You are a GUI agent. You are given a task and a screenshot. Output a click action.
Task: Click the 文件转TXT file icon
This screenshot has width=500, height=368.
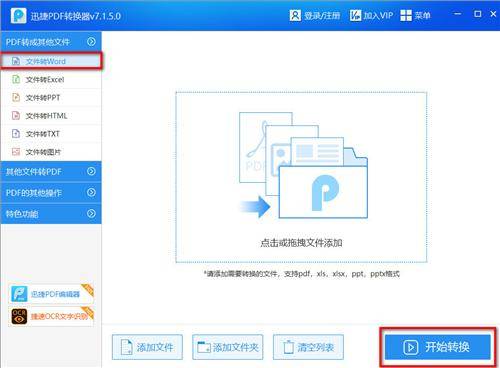(16, 134)
